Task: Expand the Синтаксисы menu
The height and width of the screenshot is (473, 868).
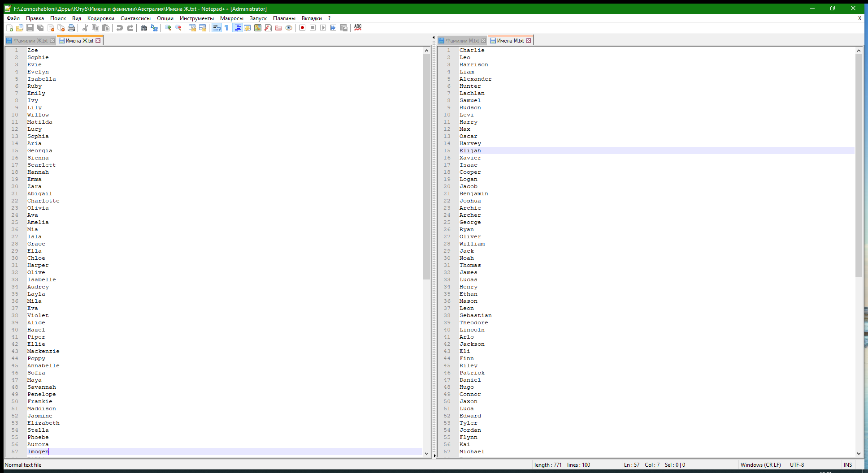Action: coord(135,18)
